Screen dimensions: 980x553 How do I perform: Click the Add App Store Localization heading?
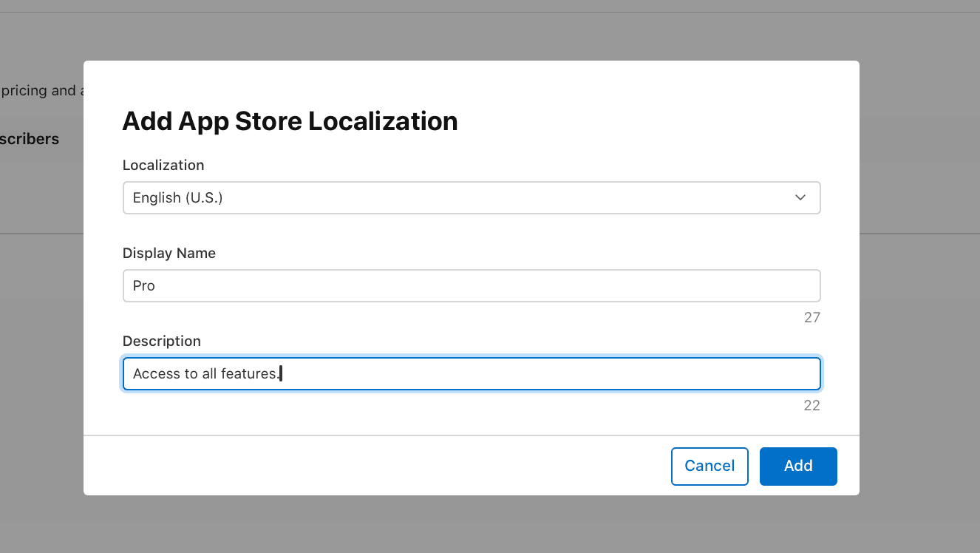click(290, 121)
